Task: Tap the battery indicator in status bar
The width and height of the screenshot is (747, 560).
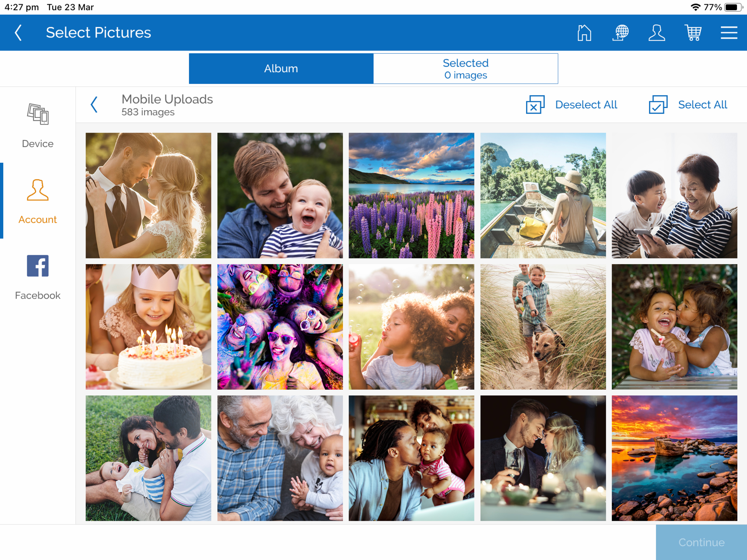Action: (733, 7)
